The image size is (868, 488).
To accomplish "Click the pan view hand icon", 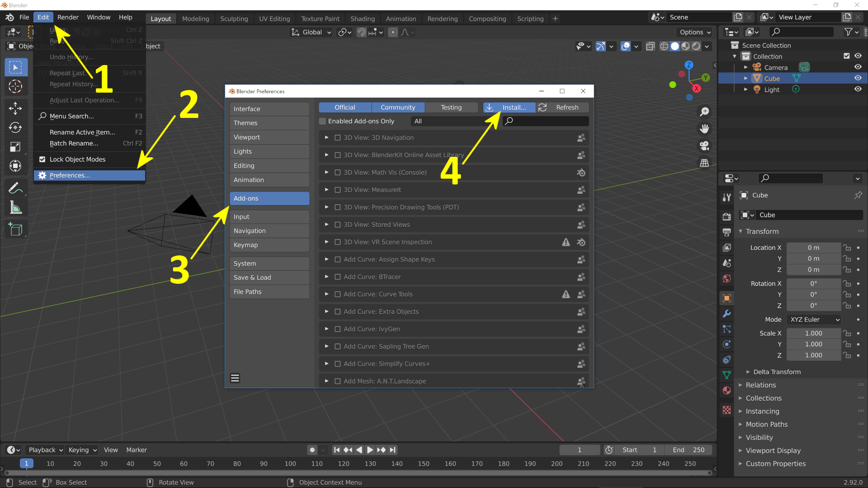I will pos(704,129).
